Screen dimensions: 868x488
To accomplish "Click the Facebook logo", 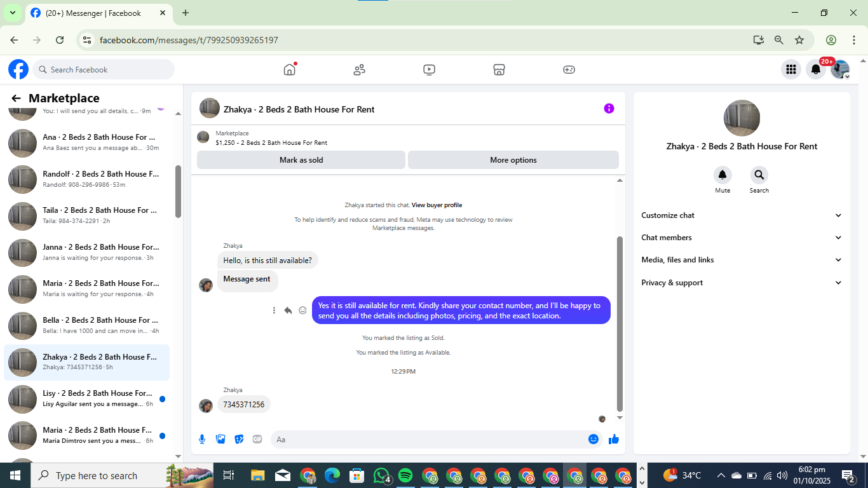I will (18, 69).
